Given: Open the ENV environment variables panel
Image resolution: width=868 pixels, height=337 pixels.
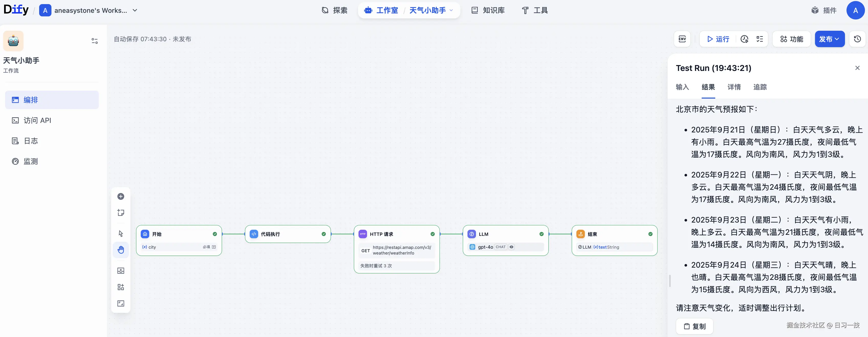Looking at the screenshot, I should tap(682, 39).
